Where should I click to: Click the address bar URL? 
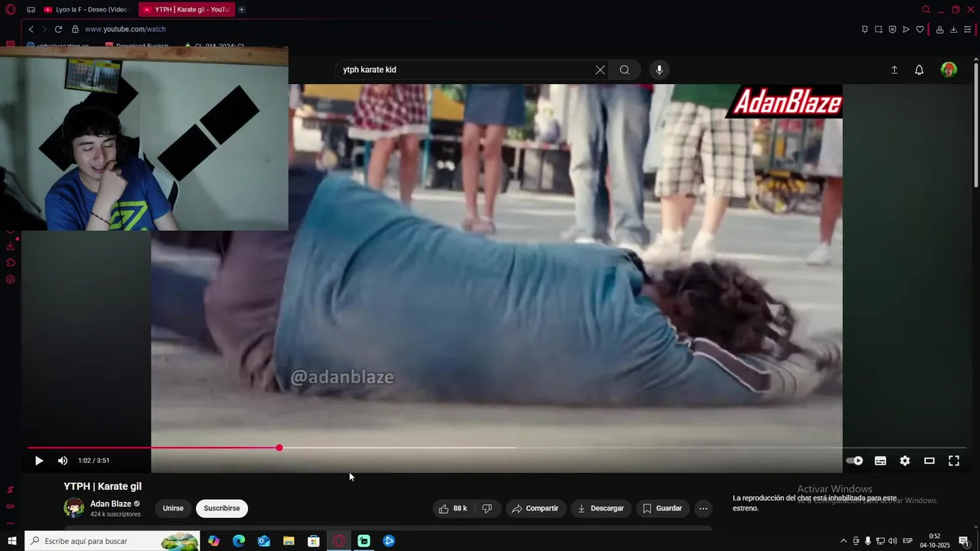point(125,29)
